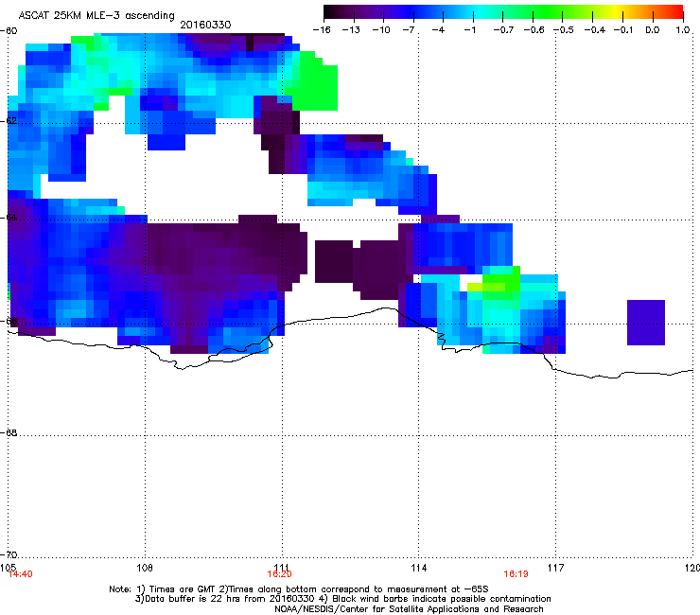Click the isolated purple data square near 119E

click(x=646, y=323)
